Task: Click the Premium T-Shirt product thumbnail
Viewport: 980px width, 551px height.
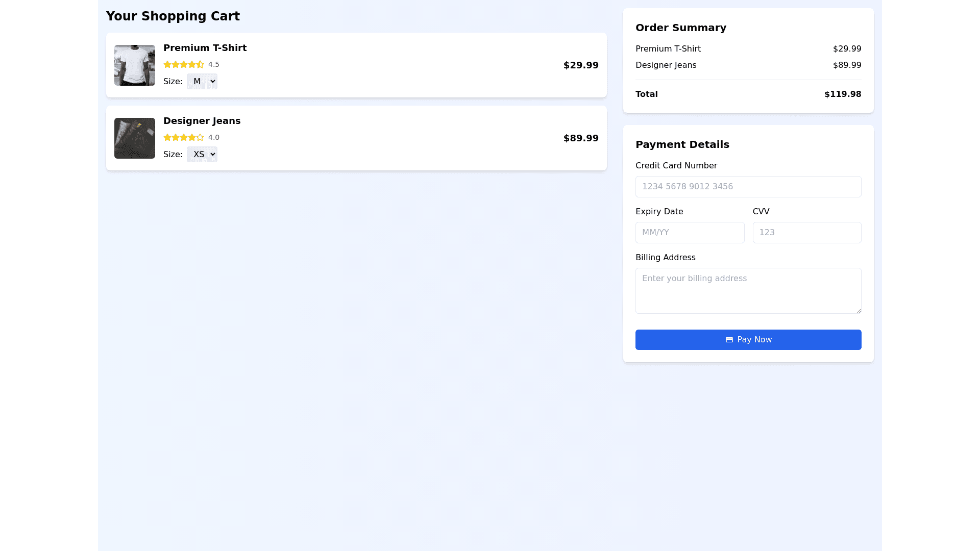Action: click(x=134, y=65)
